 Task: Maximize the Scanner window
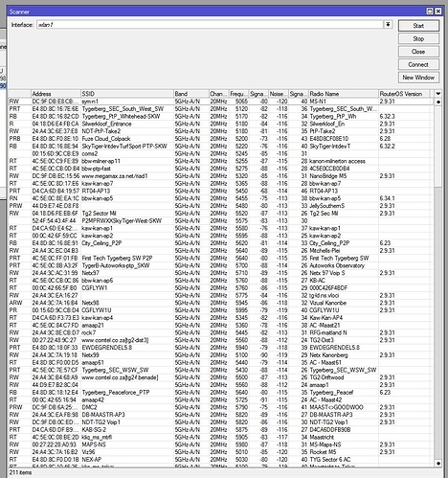[x=430, y=11]
